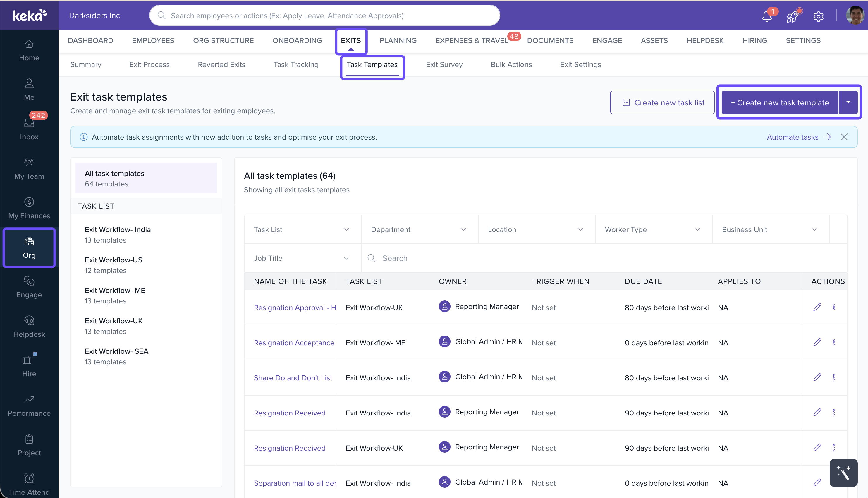The height and width of the screenshot is (498, 868).
Task: Dismiss the automate tasks banner
Action: point(844,137)
